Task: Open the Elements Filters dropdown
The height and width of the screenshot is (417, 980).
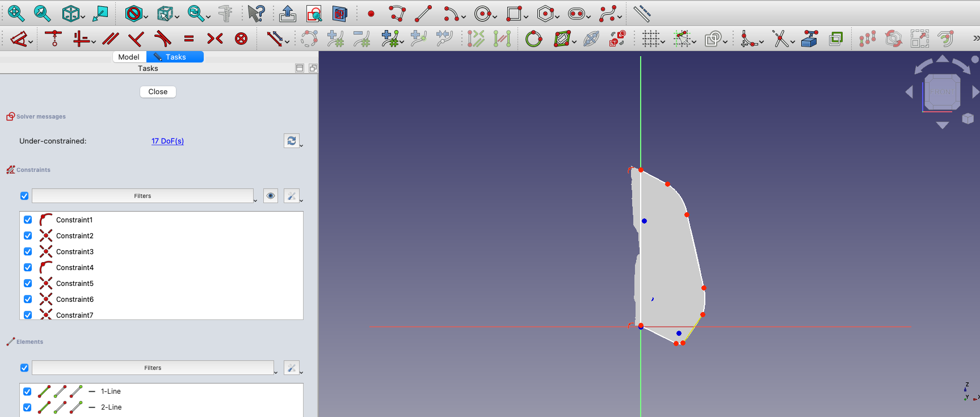Action: tap(153, 368)
